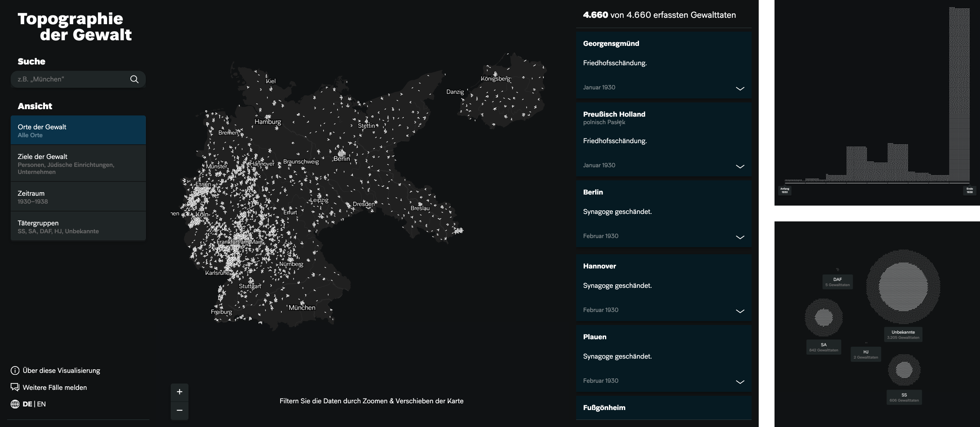The height and width of the screenshot is (427, 980).
Task: Click the info icon for Über diese Visualisierung
Action: click(15, 370)
